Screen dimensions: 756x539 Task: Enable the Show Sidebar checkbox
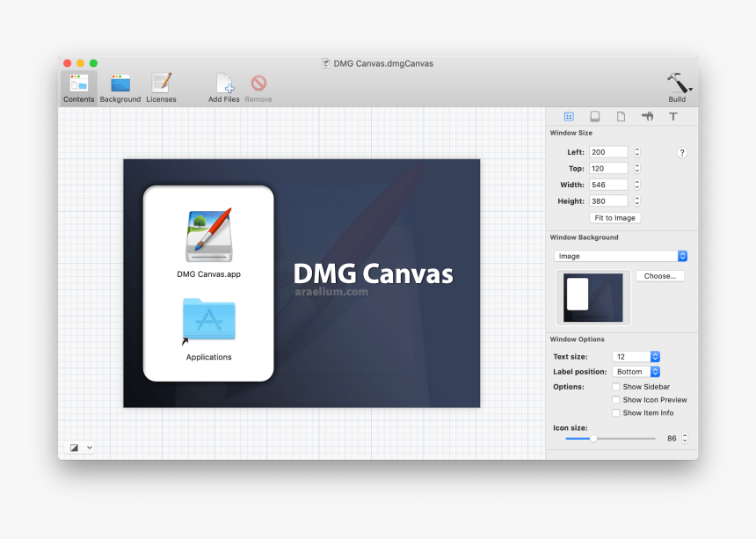(615, 387)
